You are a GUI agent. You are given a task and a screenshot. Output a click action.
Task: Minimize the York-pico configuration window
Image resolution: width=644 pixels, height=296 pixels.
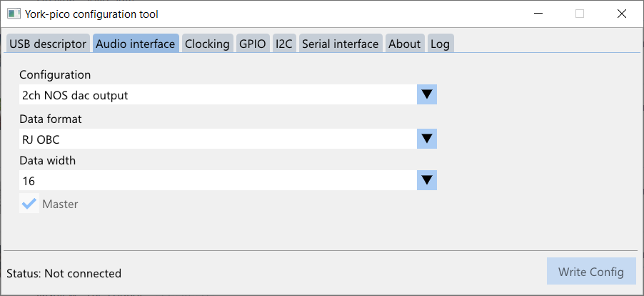[538, 14]
